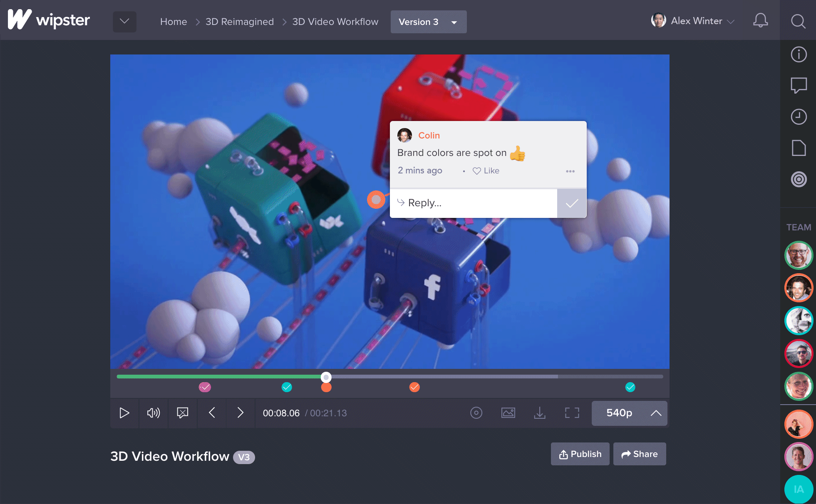Viewport: 816px width, 504px height.
Task: Open the notifications bell
Action: pyautogui.click(x=760, y=20)
